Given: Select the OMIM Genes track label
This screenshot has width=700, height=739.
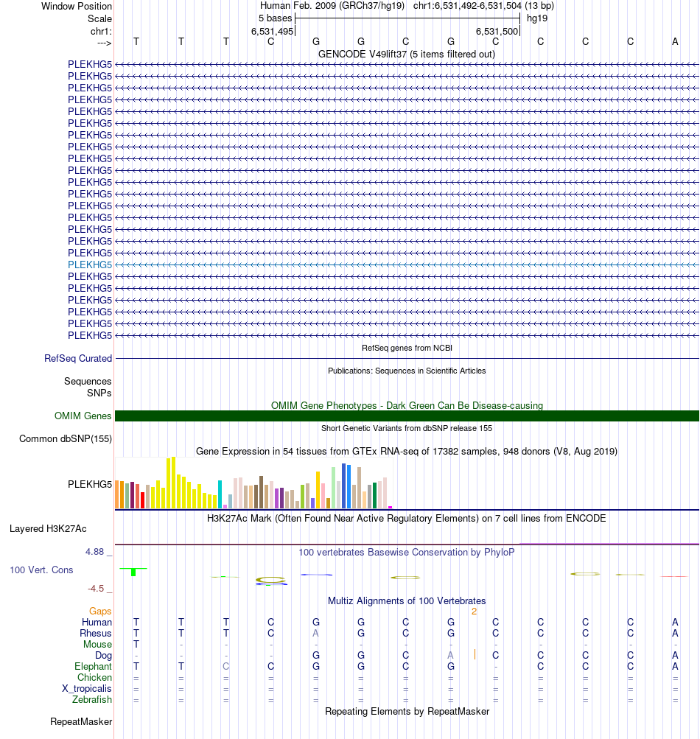Looking at the screenshot, I should point(83,416).
